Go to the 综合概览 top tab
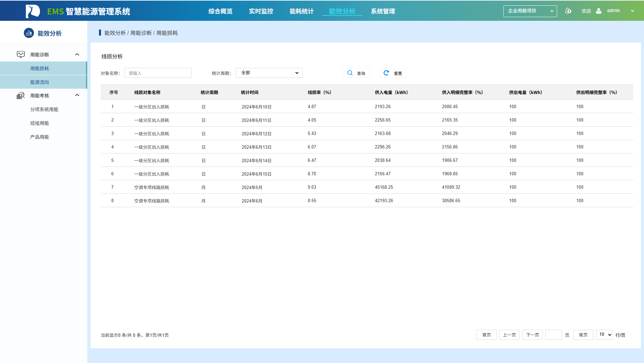This screenshot has height=363, width=644. 220,11
